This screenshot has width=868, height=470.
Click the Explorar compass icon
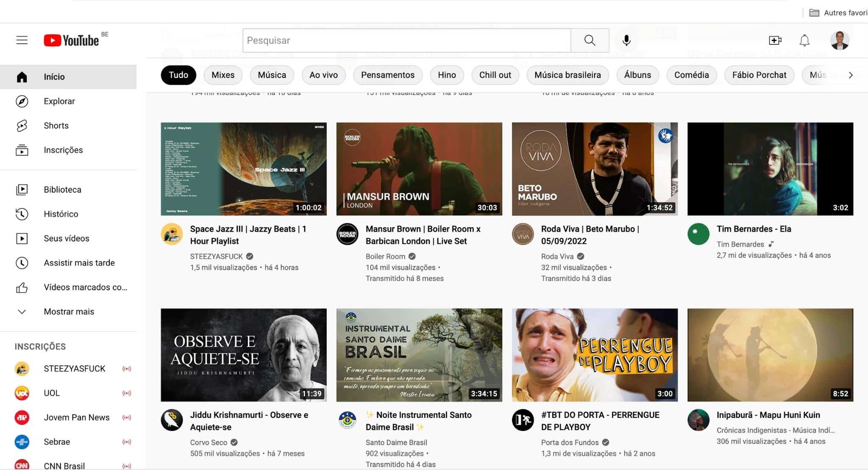coord(22,101)
